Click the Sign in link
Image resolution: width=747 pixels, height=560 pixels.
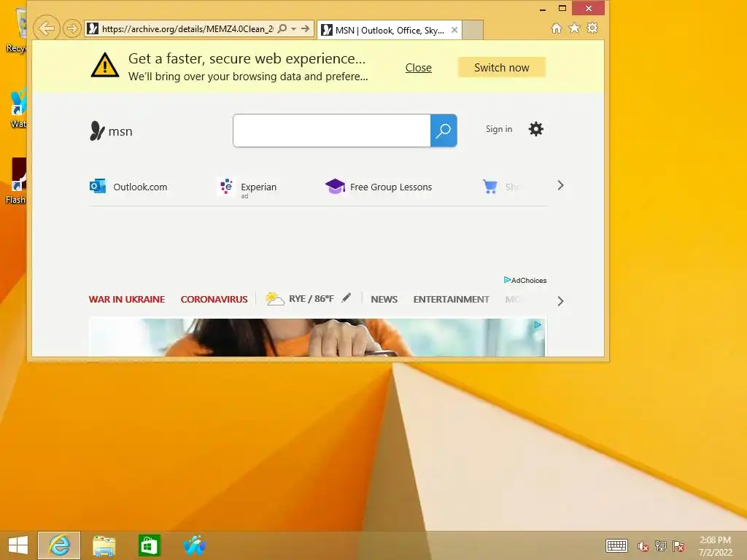click(x=499, y=129)
